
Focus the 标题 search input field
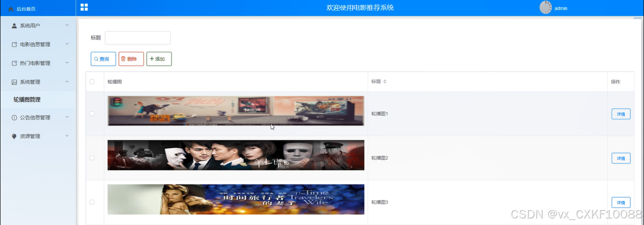[138, 38]
